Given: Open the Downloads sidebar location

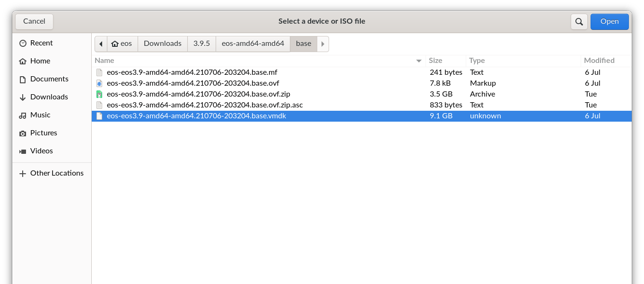Looking at the screenshot, I should [52, 97].
